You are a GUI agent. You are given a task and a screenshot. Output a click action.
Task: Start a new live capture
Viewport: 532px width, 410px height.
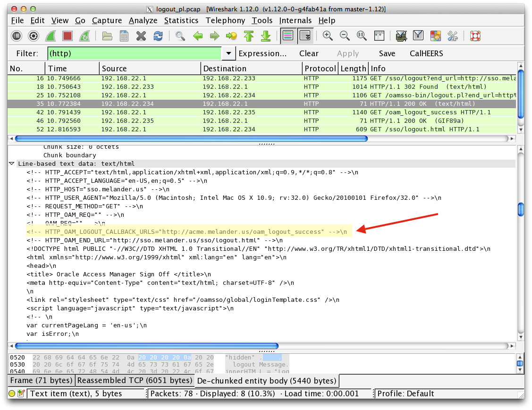51,36
